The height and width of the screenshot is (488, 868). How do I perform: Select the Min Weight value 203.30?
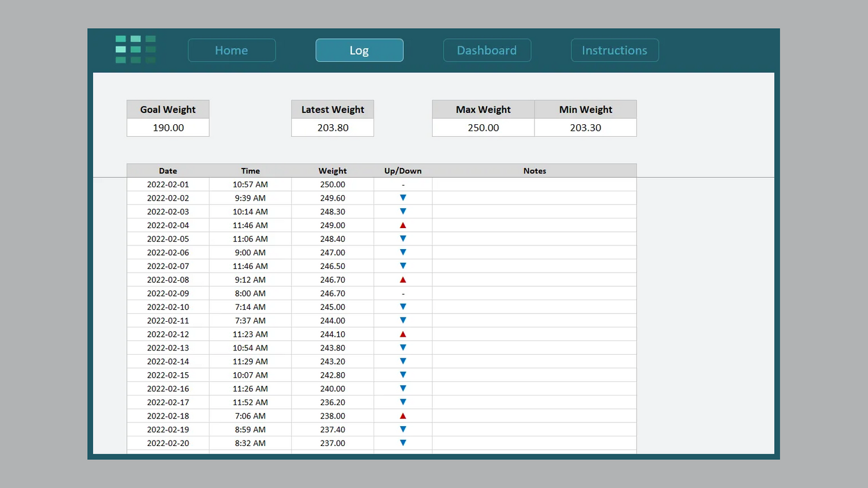pyautogui.click(x=585, y=128)
